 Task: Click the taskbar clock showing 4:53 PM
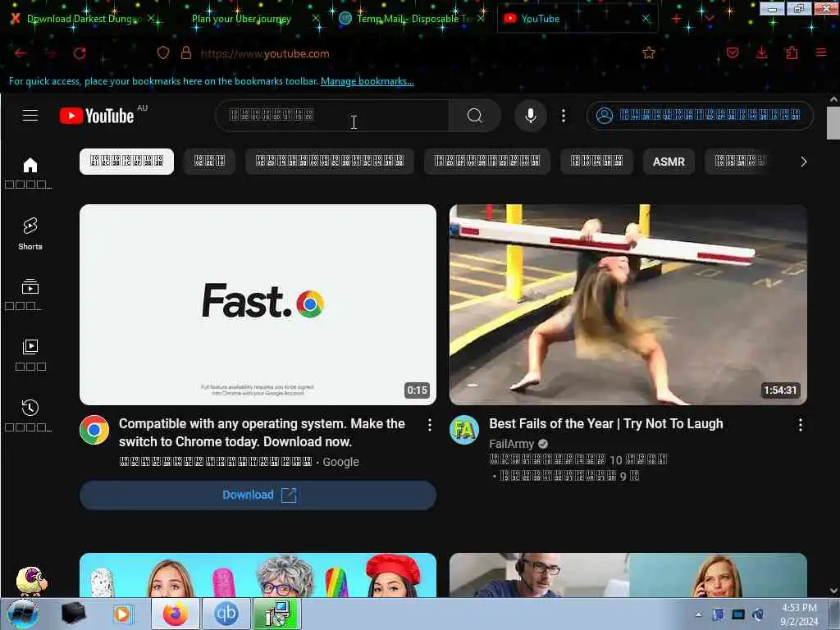pyautogui.click(x=799, y=614)
